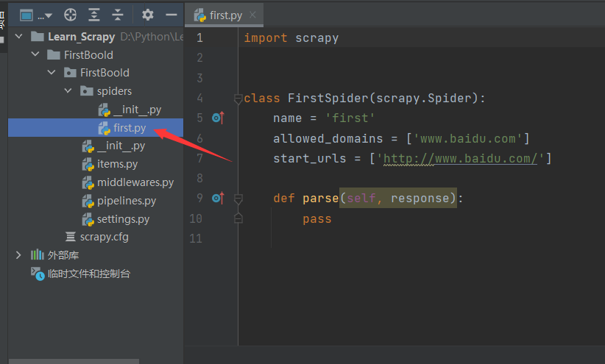Close the first.py tab

point(252,15)
